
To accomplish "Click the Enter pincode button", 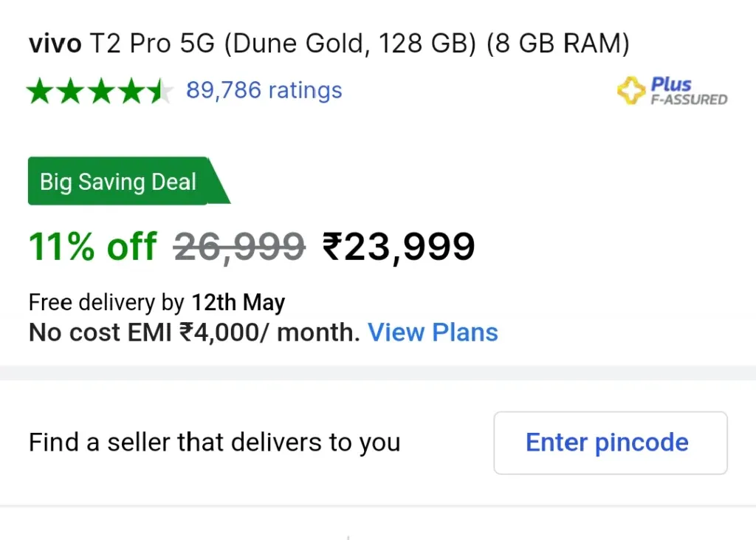I will (x=611, y=442).
